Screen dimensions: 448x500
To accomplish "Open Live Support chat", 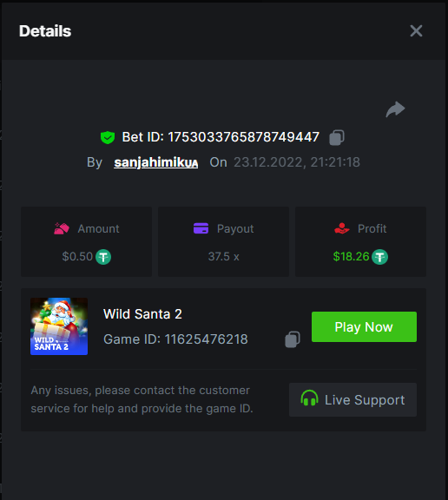I will tap(352, 400).
